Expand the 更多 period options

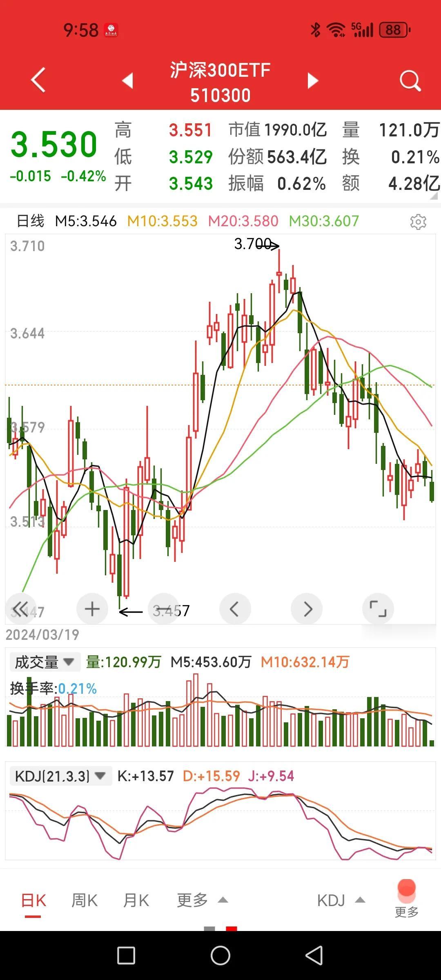click(x=202, y=900)
